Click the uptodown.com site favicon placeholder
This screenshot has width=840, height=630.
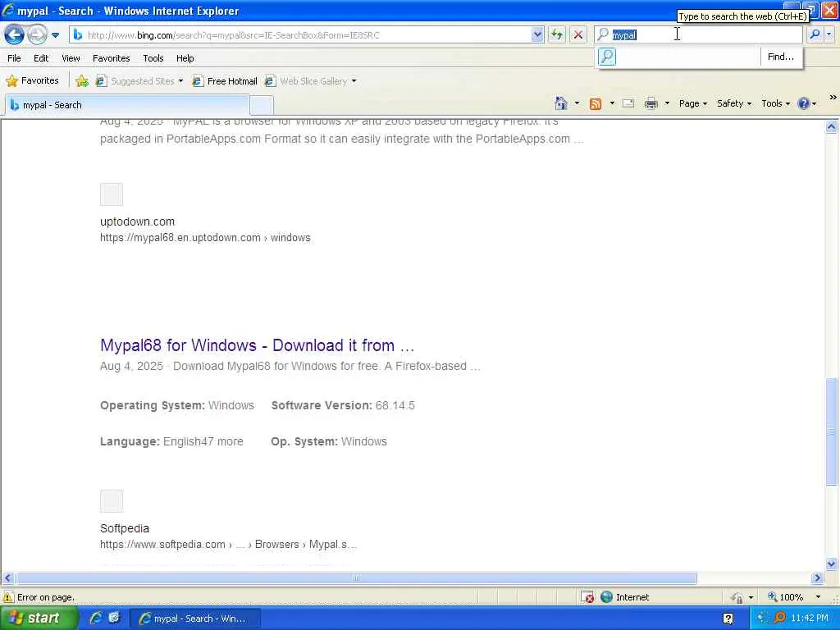click(112, 194)
